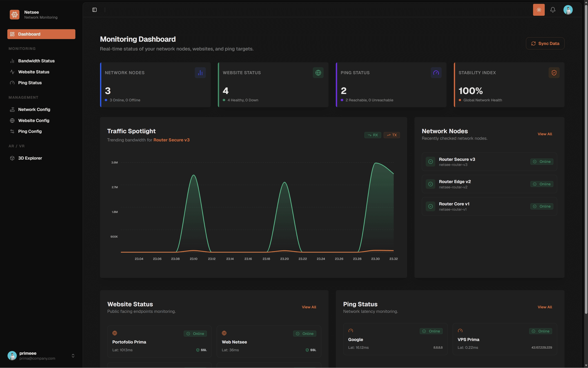Click the Bandwidth Status bar chart icon

pyautogui.click(x=12, y=61)
